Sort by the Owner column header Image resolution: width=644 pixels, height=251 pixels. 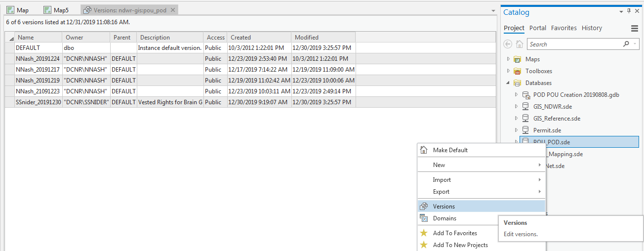[86, 38]
